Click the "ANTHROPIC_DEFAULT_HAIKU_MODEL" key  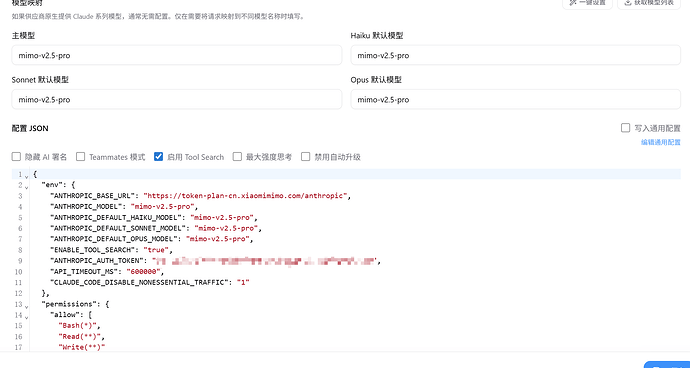coord(116,217)
